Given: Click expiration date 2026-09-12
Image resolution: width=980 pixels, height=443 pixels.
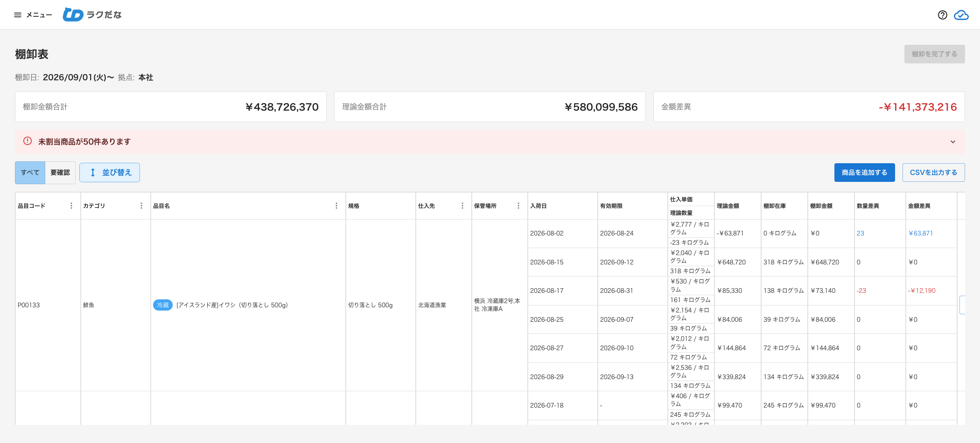Looking at the screenshot, I should 617,262.
